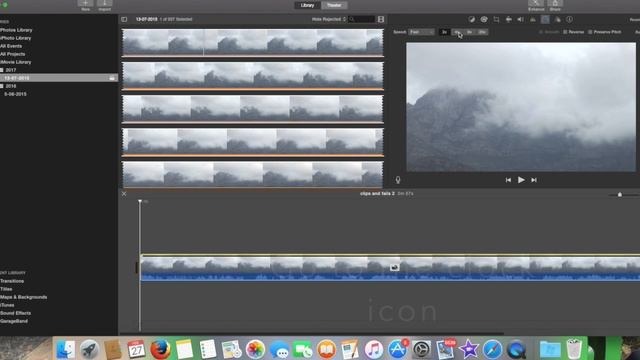Select the cropping tool

(x=496, y=19)
